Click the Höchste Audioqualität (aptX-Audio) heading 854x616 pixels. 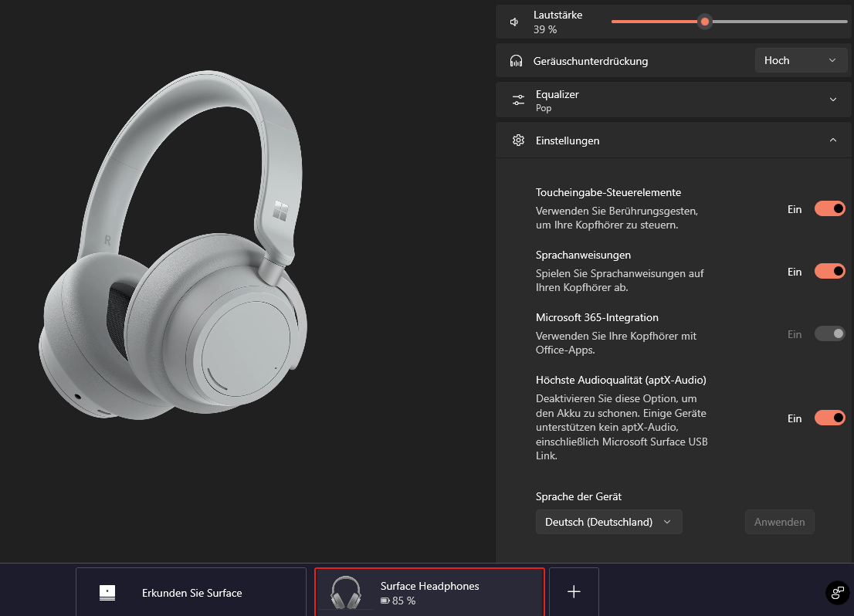(x=621, y=380)
